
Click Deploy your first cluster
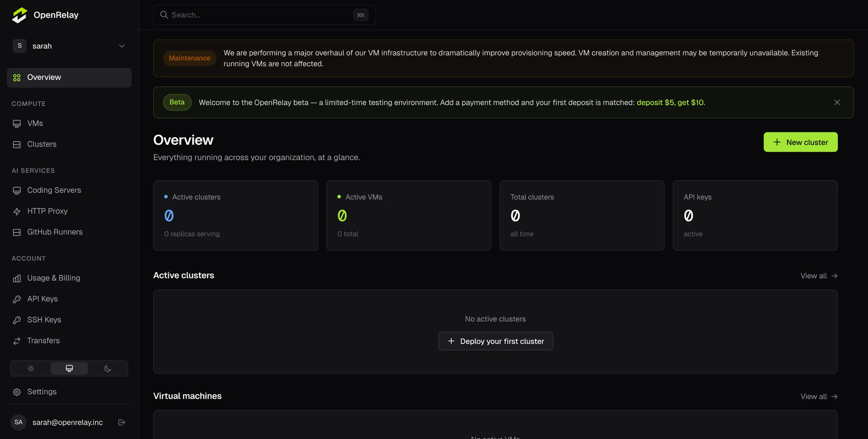click(495, 341)
